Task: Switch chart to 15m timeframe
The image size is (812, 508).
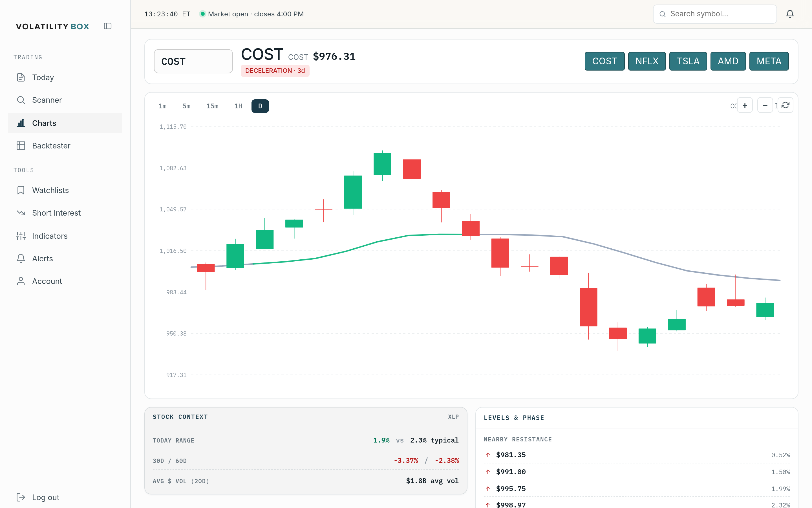Action: tap(212, 106)
